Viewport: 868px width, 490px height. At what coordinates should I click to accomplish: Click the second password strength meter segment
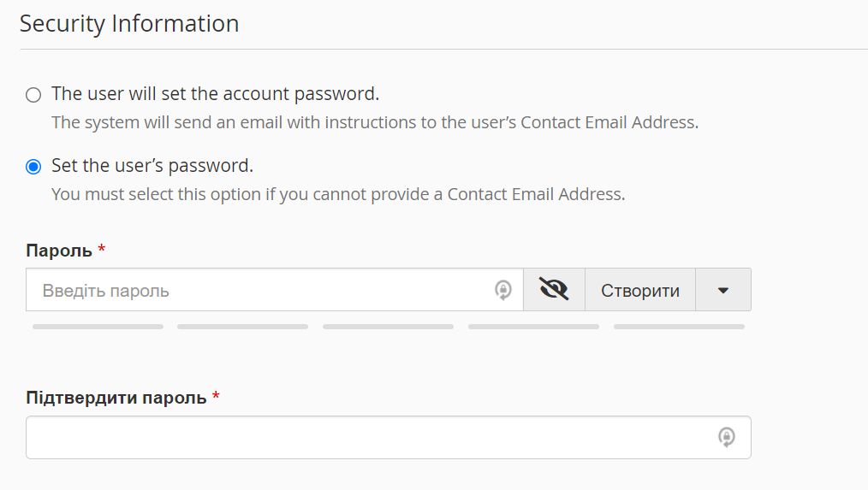242,327
